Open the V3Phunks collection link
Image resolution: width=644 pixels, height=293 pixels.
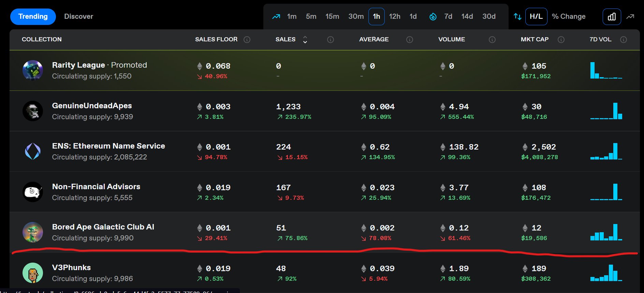point(71,267)
